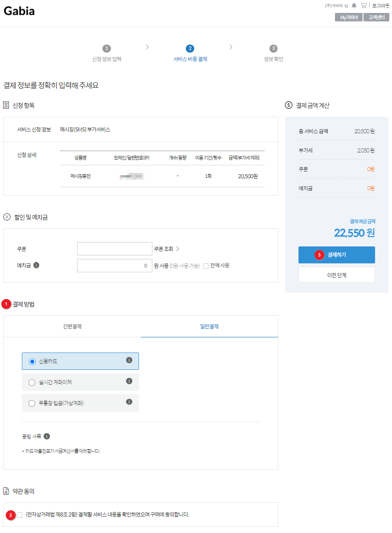Image resolution: width=392 pixels, height=533 pixels.
Task: Select the 무통장 입금(가상계좌) radio button
Action: pos(32,403)
